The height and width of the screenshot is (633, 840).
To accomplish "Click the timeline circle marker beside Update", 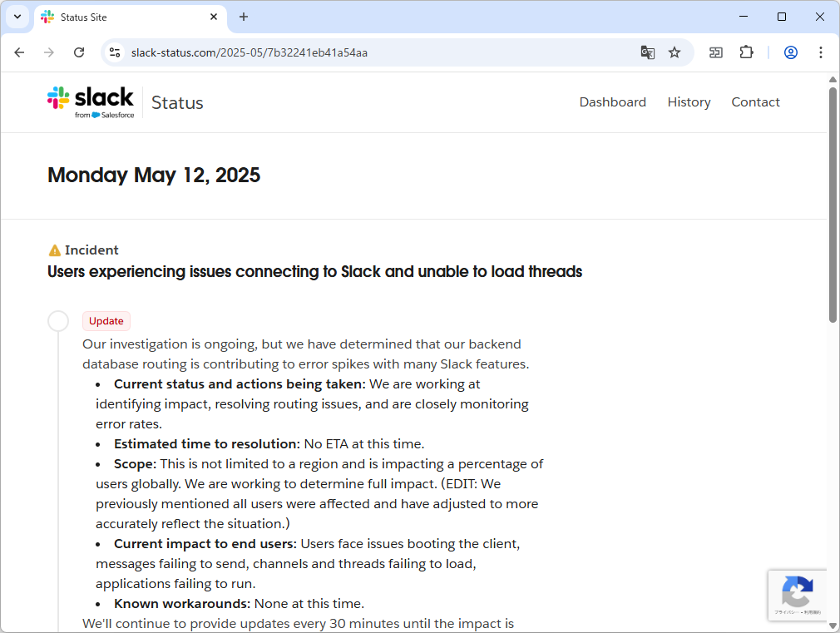I will click(x=58, y=321).
